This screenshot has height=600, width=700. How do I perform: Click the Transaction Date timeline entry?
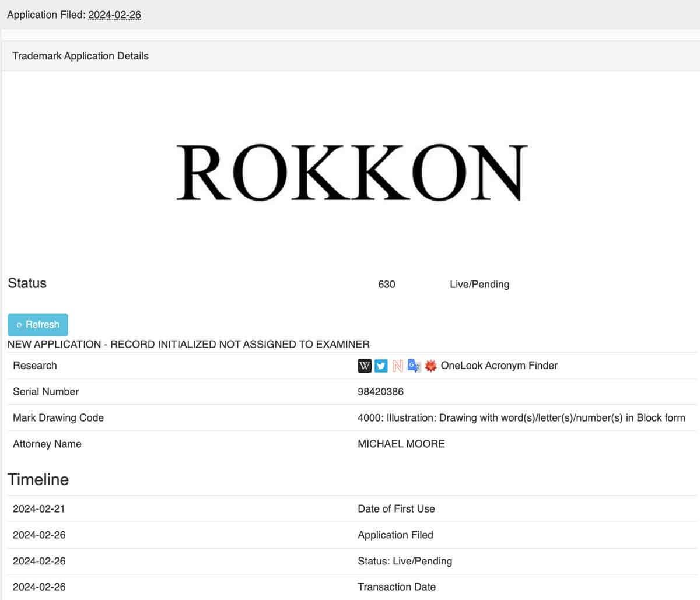[x=397, y=587]
